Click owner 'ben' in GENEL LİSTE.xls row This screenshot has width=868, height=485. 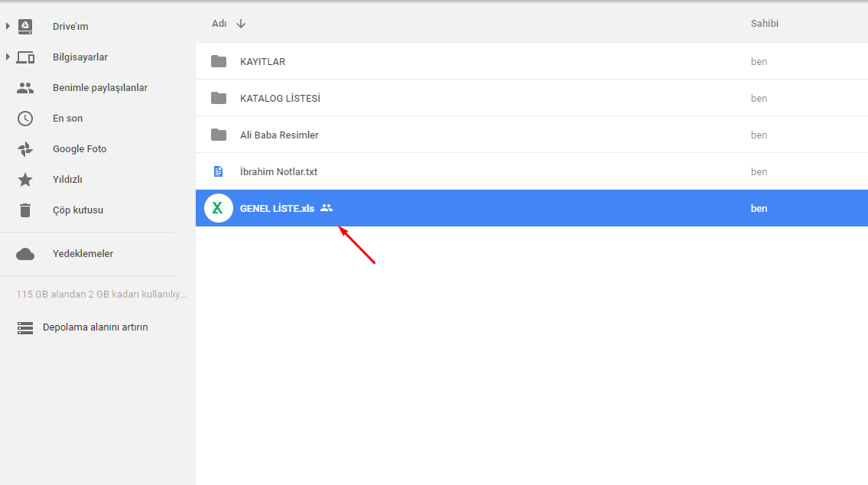click(x=759, y=208)
